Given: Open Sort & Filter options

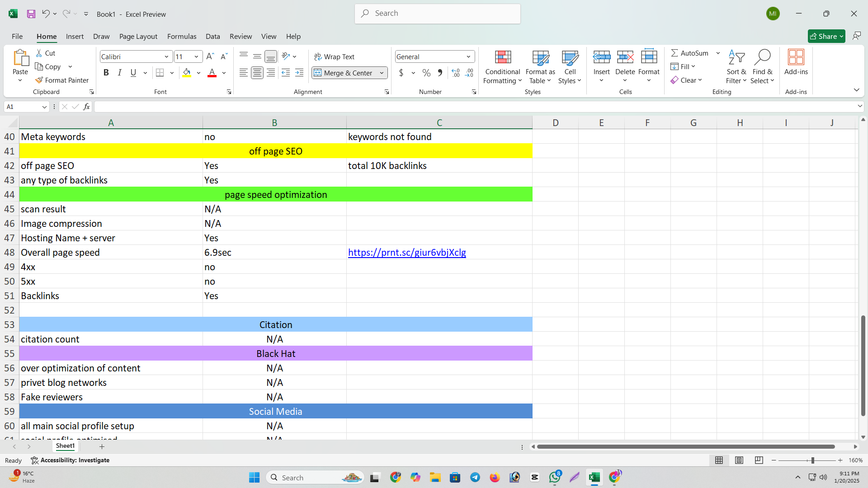Looking at the screenshot, I should tap(736, 66).
